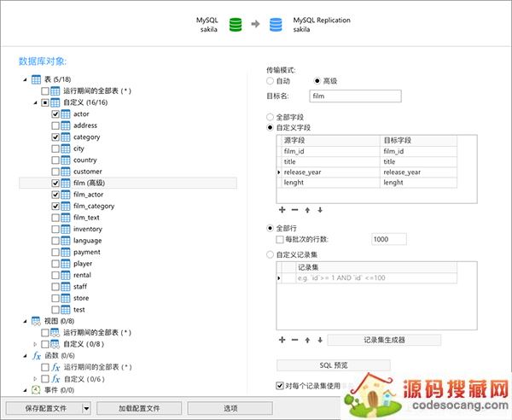The height and width of the screenshot is (420, 512).
Task: Uncheck the film_actor table checkbox
Action: 56,195
